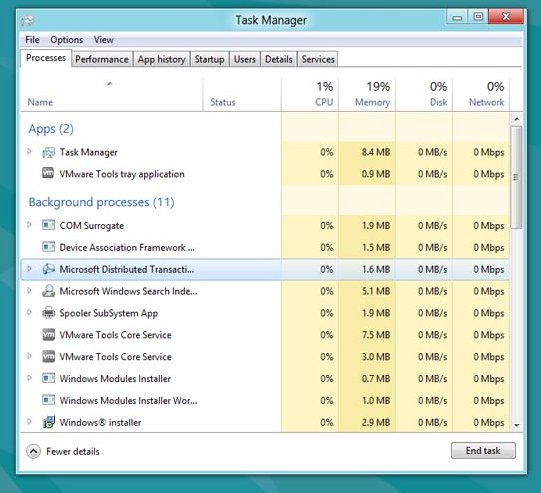Click the Windows Search Indexer icon
The width and height of the screenshot is (541, 493).
48,291
